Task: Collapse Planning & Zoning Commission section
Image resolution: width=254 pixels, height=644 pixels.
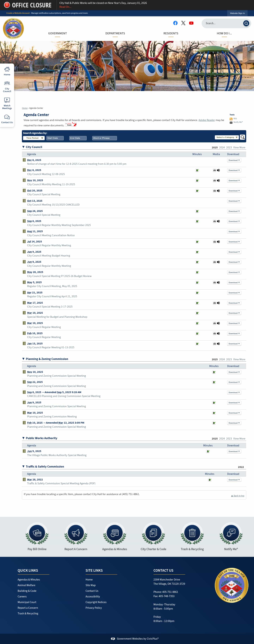Action: click(23, 359)
